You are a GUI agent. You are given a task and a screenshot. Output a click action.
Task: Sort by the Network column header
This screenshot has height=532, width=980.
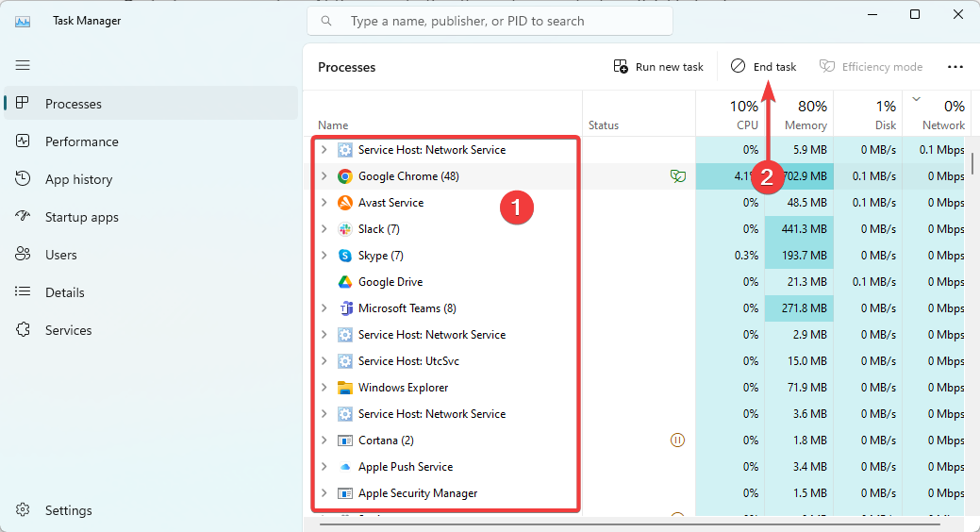(x=937, y=114)
